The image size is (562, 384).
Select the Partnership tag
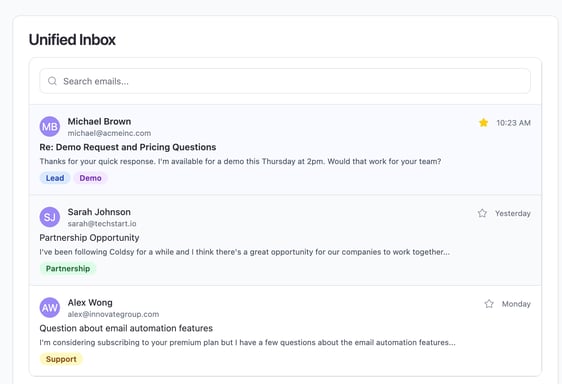(x=68, y=269)
